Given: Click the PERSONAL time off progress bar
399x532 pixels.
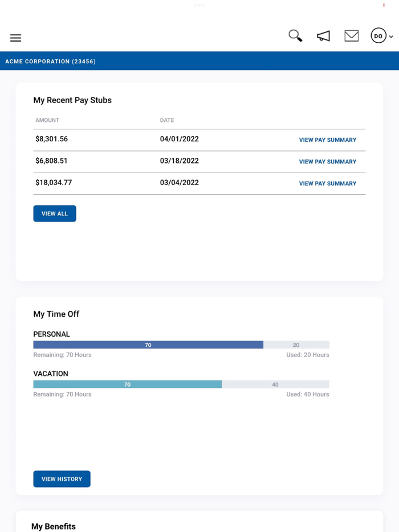Looking at the screenshot, I should click(x=148, y=345).
